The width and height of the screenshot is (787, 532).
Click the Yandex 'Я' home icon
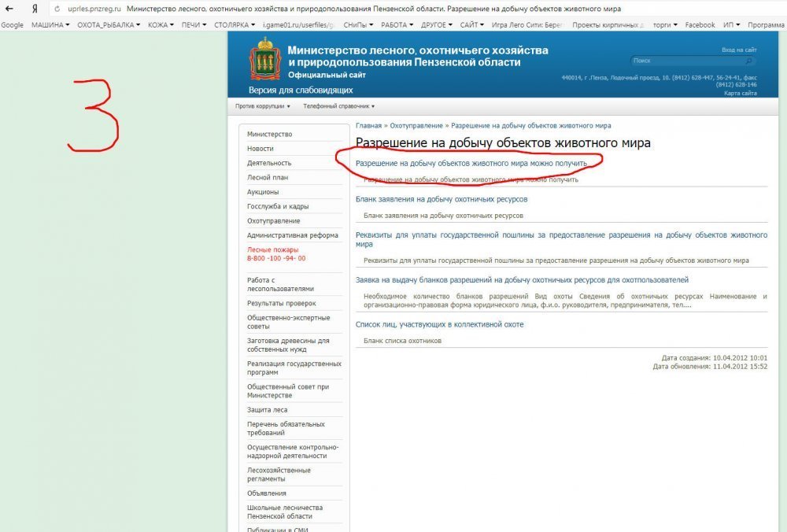pos(35,9)
